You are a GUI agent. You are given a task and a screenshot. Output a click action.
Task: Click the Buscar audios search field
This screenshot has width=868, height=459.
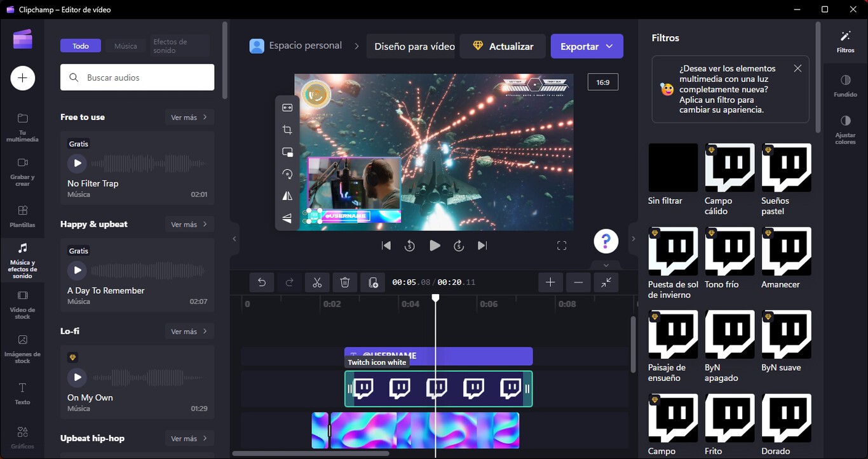point(137,77)
